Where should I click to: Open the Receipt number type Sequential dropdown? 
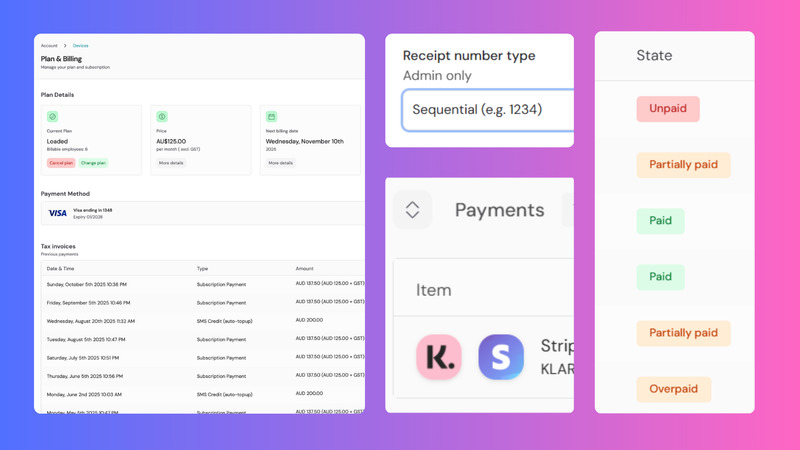point(488,110)
